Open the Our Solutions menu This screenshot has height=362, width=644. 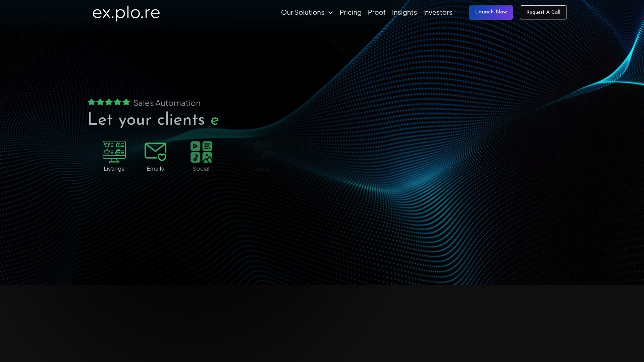coord(303,13)
